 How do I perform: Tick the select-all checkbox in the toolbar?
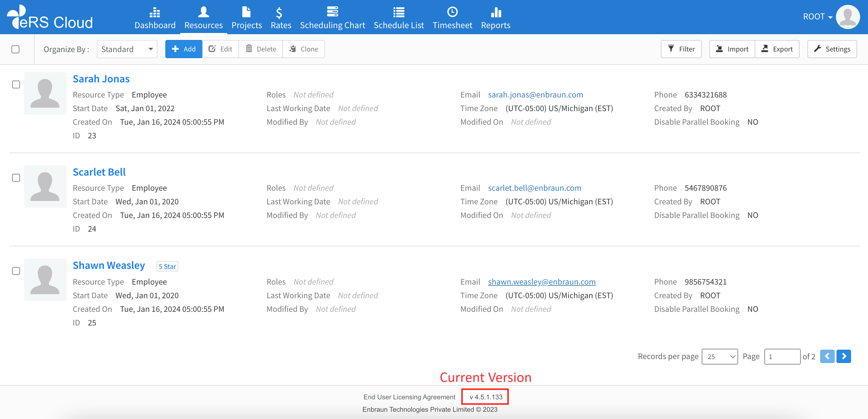pos(15,49)
